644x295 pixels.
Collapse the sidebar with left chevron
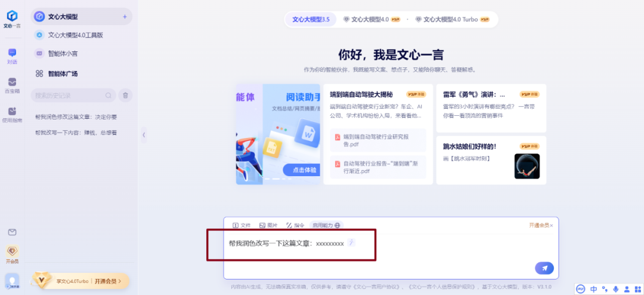pos(144,134)
